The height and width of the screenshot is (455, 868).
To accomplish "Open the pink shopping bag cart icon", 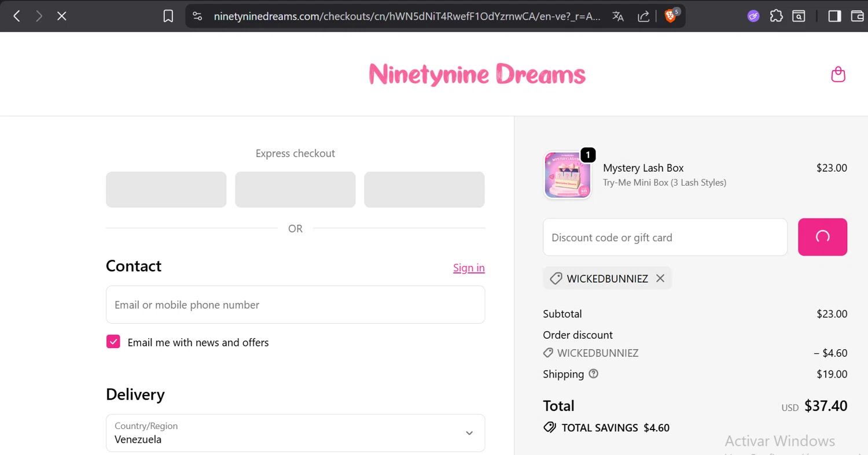I will (838, 75).
